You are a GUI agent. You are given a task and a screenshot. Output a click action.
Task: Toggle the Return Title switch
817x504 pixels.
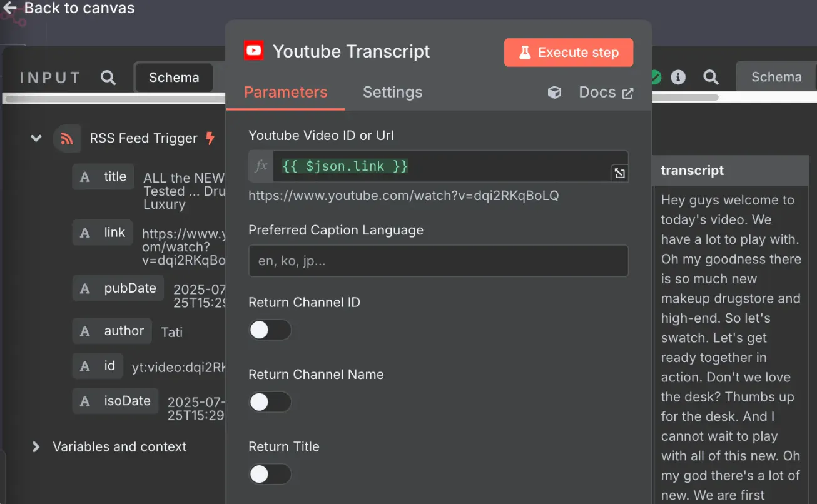coord(270,474)
